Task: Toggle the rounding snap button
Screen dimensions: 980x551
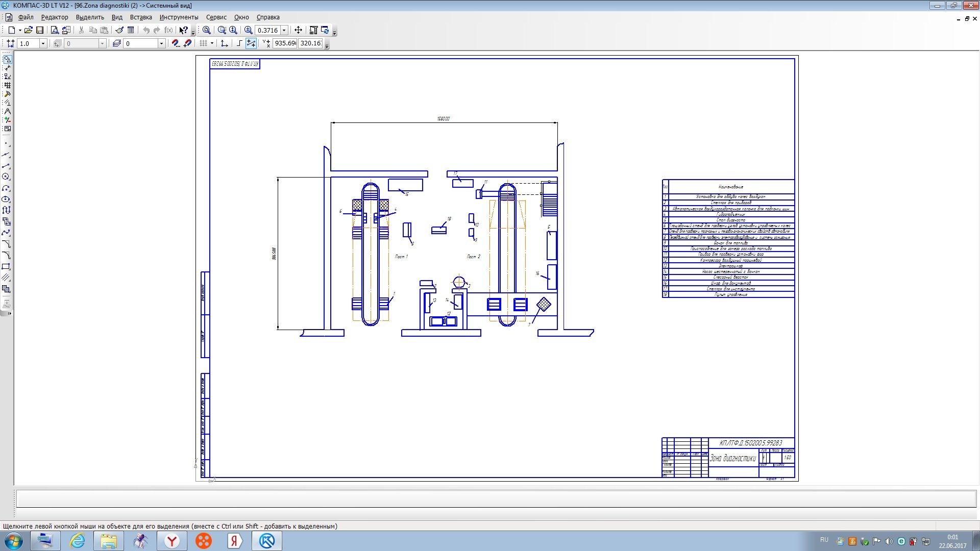Action: point(251,43)
